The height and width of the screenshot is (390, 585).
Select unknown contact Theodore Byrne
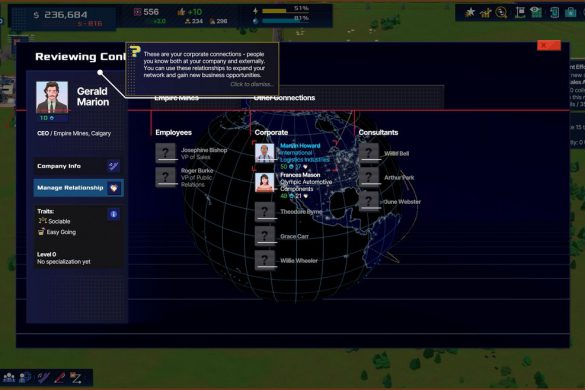coord(265,212)
